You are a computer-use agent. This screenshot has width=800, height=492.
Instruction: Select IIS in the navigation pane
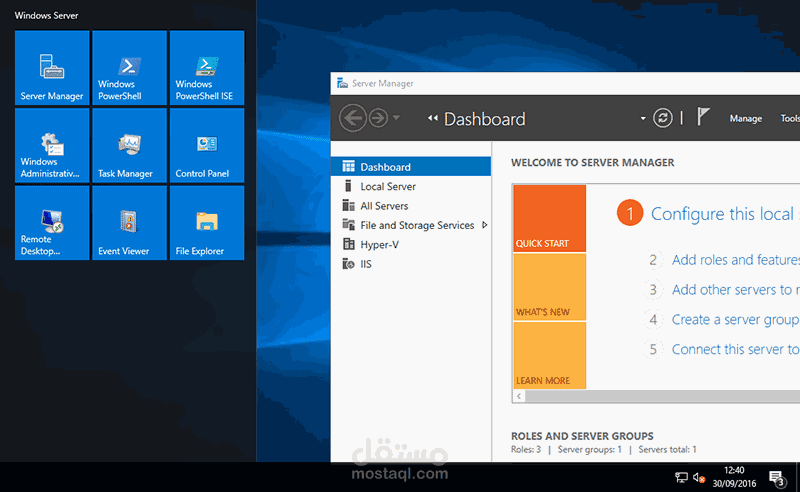[411, 264]
